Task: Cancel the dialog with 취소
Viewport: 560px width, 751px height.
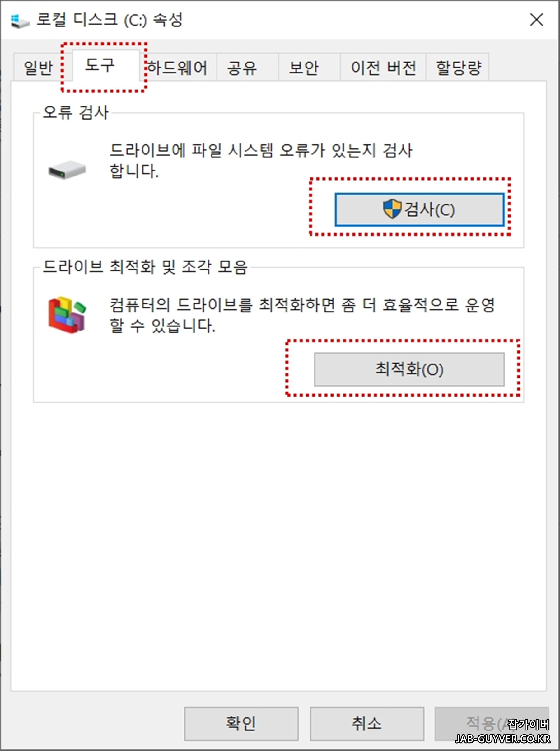Action: click(367, 724)
